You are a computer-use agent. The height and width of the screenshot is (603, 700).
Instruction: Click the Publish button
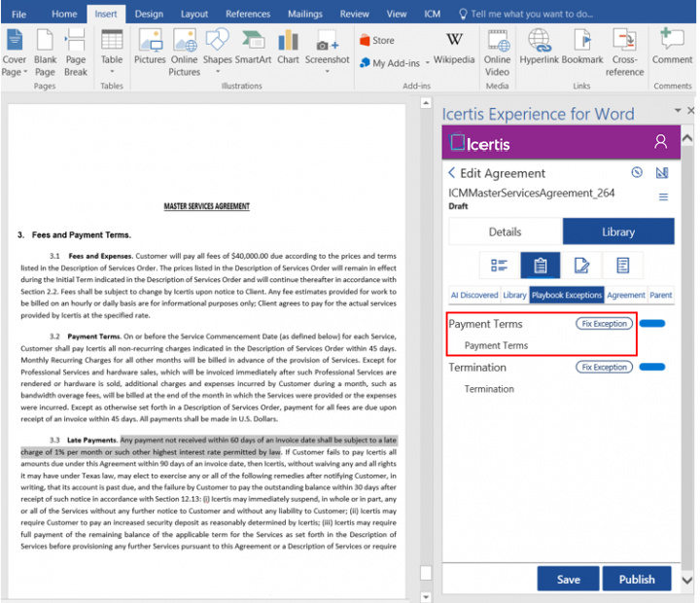coord(637,580)
